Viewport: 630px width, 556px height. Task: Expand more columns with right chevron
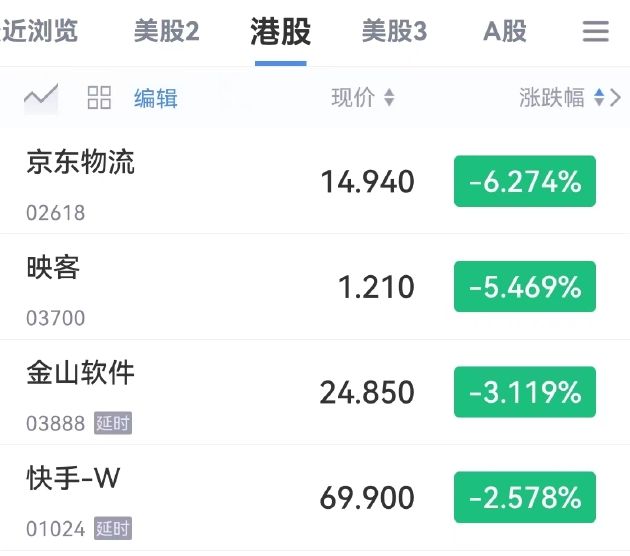tap(615, 98)
